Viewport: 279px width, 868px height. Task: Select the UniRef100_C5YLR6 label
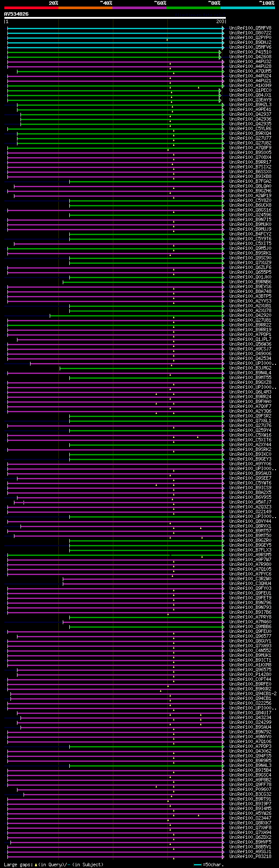[250, 129]
